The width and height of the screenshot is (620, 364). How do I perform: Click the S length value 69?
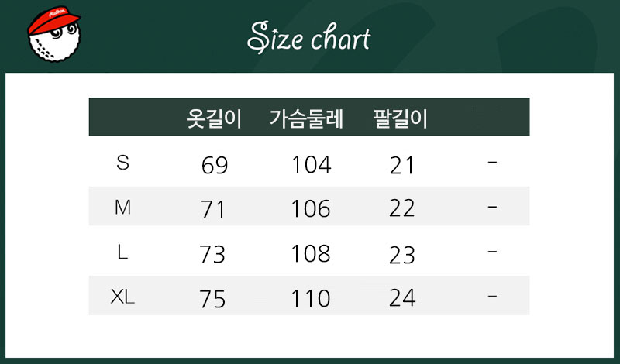click(214, 165)
